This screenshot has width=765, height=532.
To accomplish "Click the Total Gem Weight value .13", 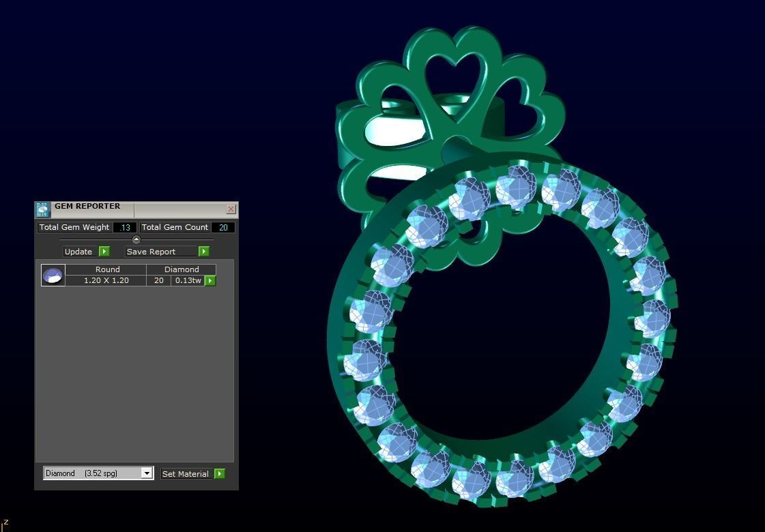I will tap(125, 227).
